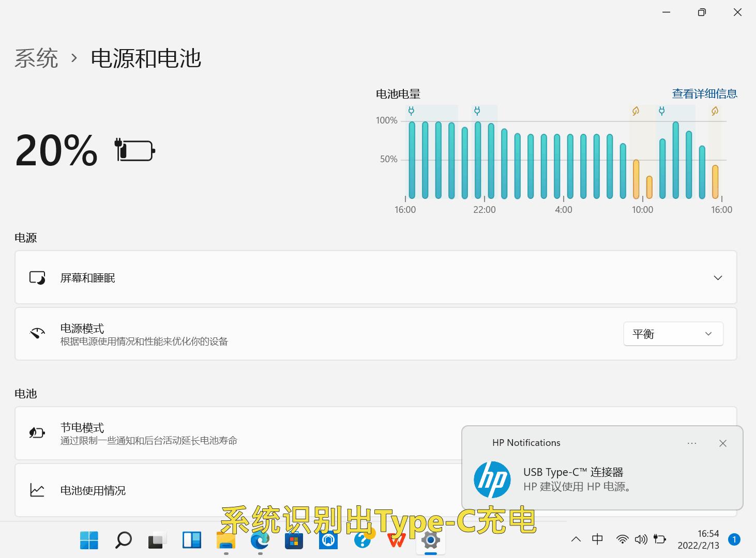Expand the 屏幕和睡眠 section
The image size is (756, 558).
(x=718, y=277)
